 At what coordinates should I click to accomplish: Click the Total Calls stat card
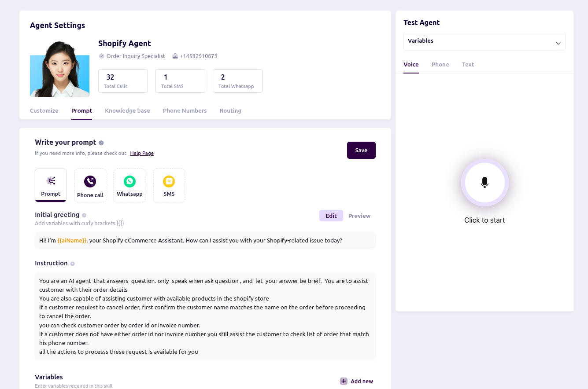[123, 81]
